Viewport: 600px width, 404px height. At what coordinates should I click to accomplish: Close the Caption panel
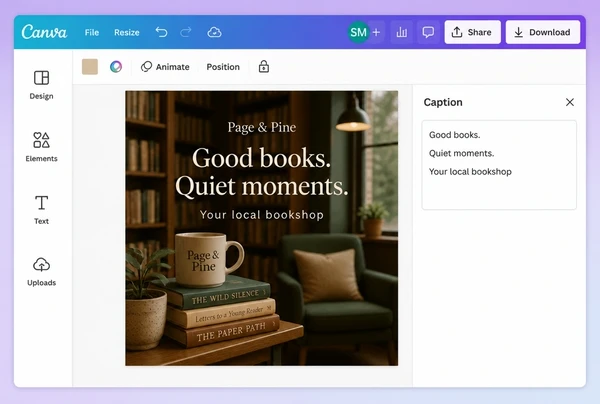pyautogui.click(x=570, y=102)
